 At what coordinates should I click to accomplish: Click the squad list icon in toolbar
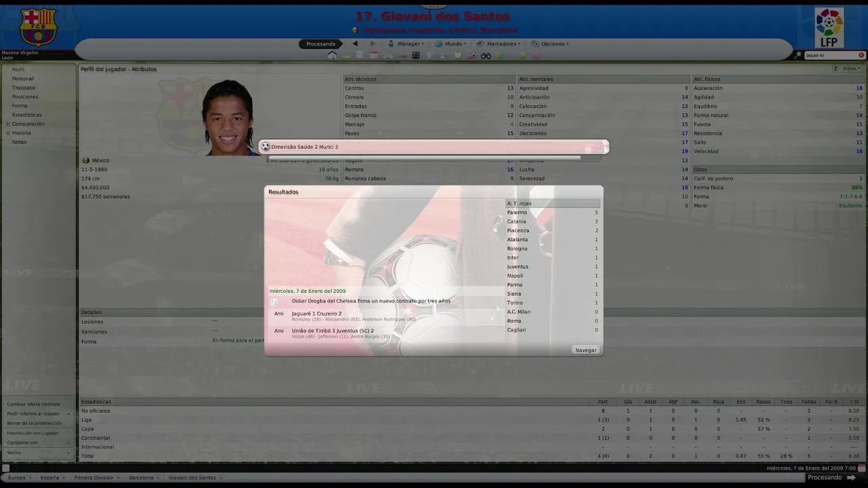359,56
